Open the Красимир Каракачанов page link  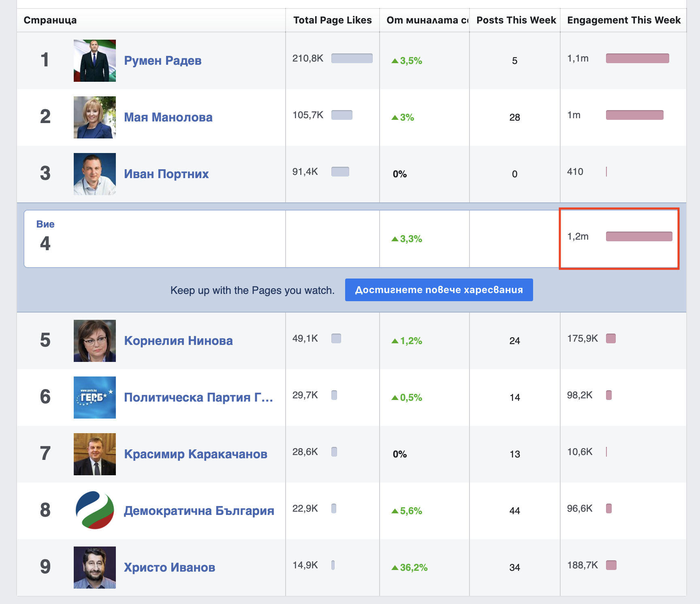pos(195,454)
